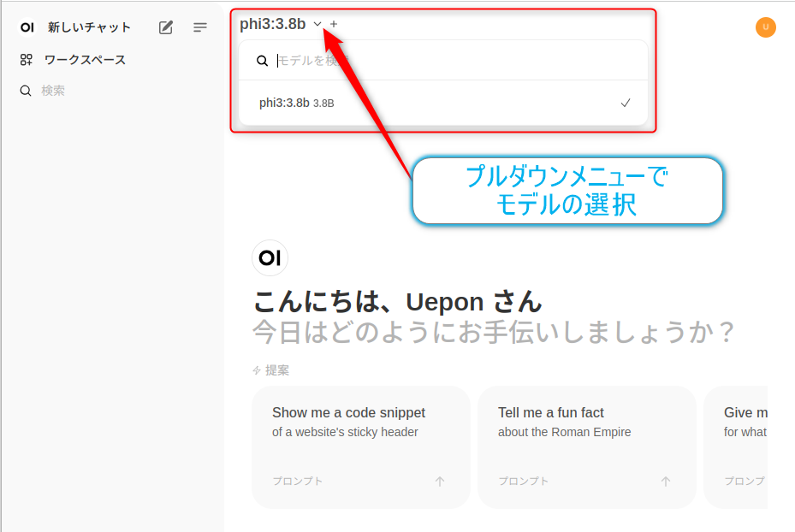This screenshot has width=795, height=532.
Task: Click the sidebar search magnifier icon
Action: pyautogui.click(x=26, y=91)
